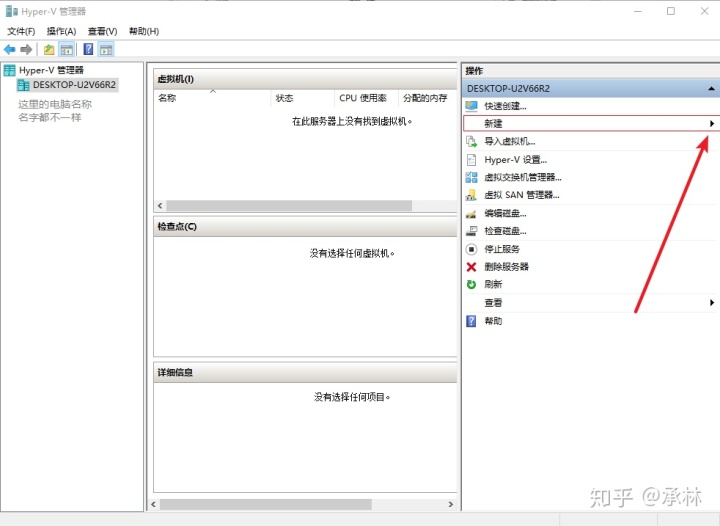Click the Up one level folder icon
The width and height of the screenshot is (720, 526).
[x=49, y=50]
